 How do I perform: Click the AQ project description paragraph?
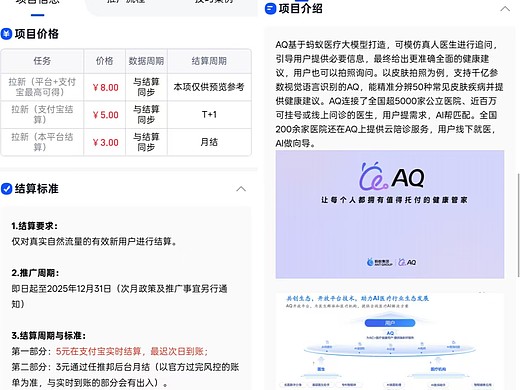pos(389,94)
